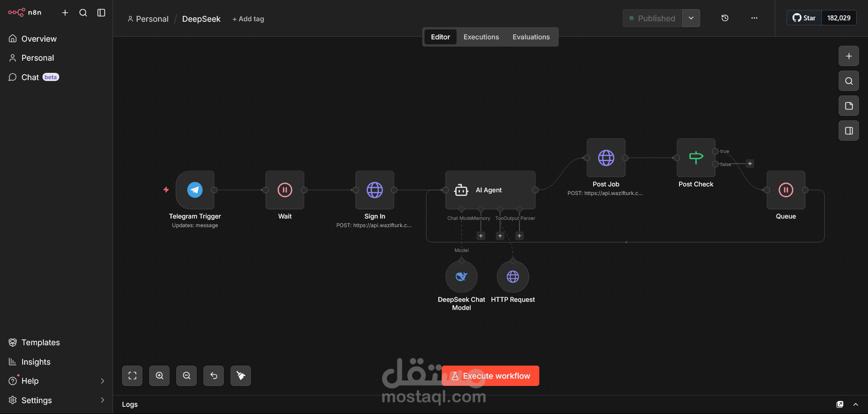Image resolution: width=868 pixels, height=414 pixels.
Task: Open Chat beta section
Action: 56,77
